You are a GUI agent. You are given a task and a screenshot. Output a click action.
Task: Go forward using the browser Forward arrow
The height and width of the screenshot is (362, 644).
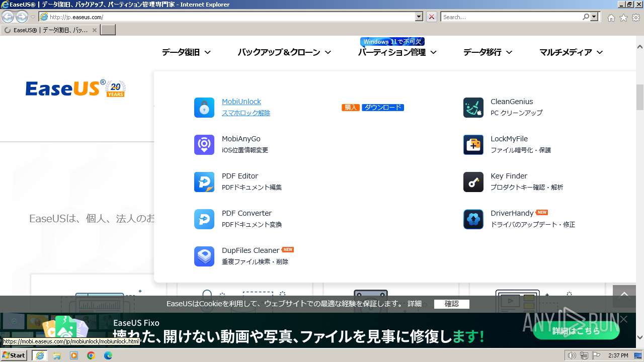(22, 17)
